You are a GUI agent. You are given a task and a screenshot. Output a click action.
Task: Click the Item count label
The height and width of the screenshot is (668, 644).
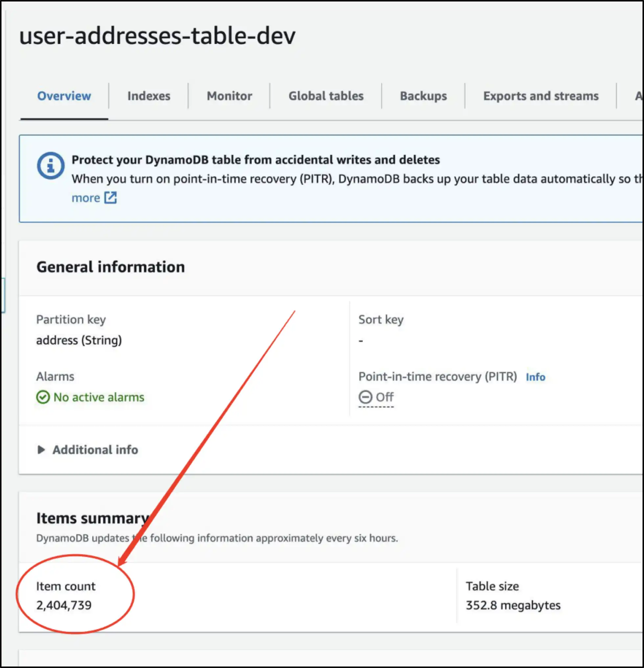(66, 586)
